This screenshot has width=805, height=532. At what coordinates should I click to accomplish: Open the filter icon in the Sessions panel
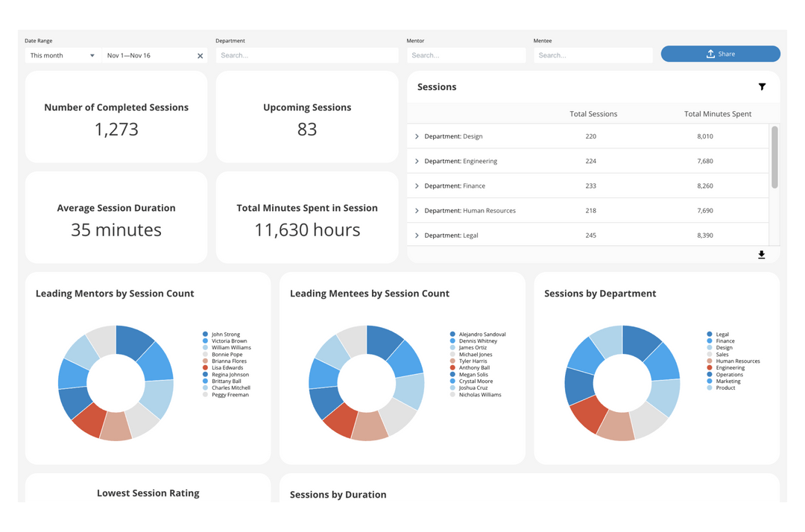tap(762, 86)
